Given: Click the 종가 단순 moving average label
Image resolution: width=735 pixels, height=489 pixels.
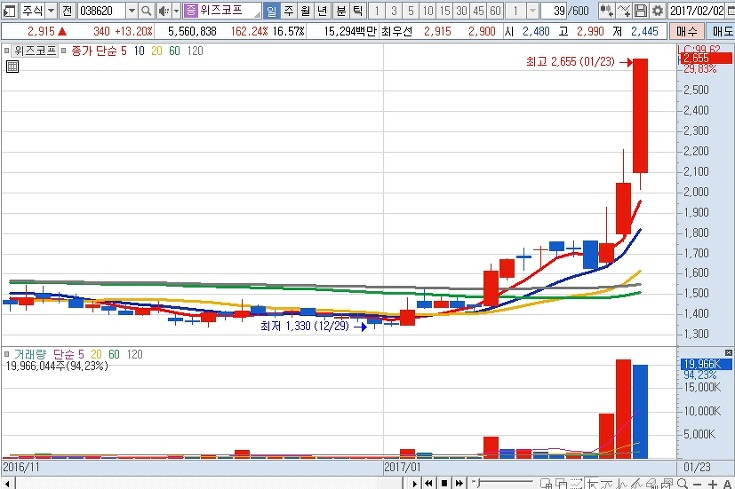Looking at the screenshot, I should pos(95,51).
